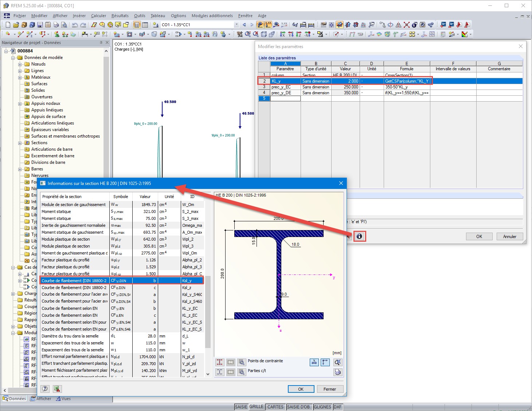Viewport: 532px width, 411px height.
Task: Collapse the 000884 root tree node
Action: pyautogui.click(x=6, y=51)
